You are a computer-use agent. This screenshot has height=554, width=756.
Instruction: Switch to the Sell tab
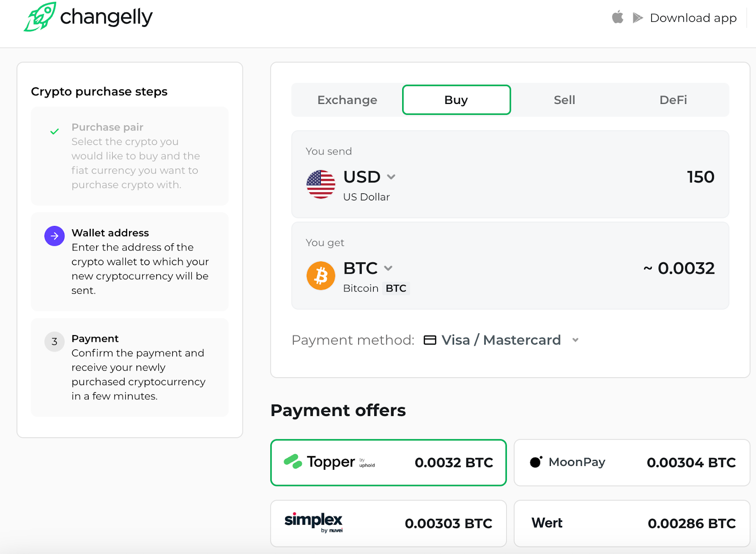tap(564, 100)
